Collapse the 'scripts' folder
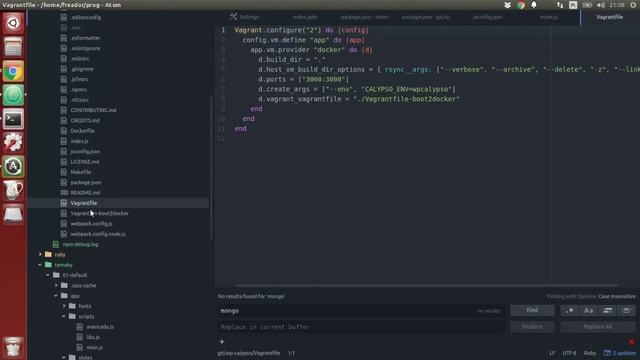 [x=64, y=316]
